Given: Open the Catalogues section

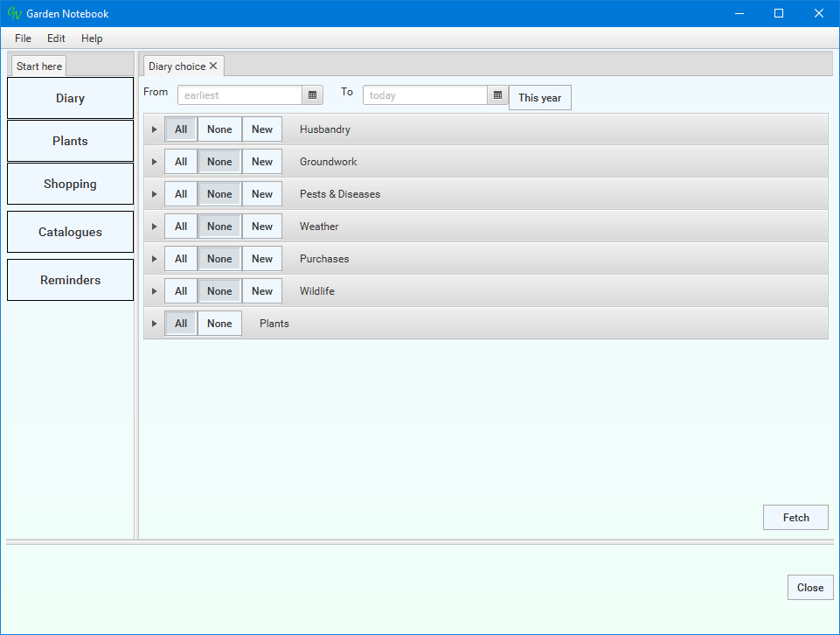Looking at the screenshot, I should click(x=70, y=233).
